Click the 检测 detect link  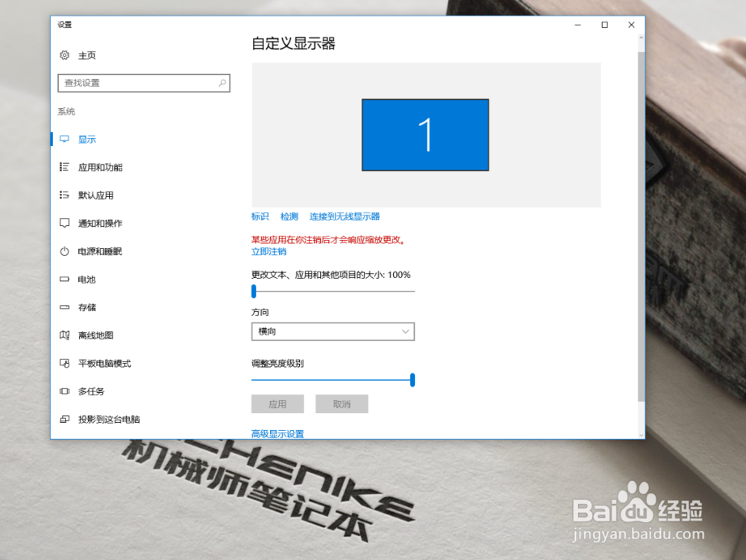click(289, 216)
